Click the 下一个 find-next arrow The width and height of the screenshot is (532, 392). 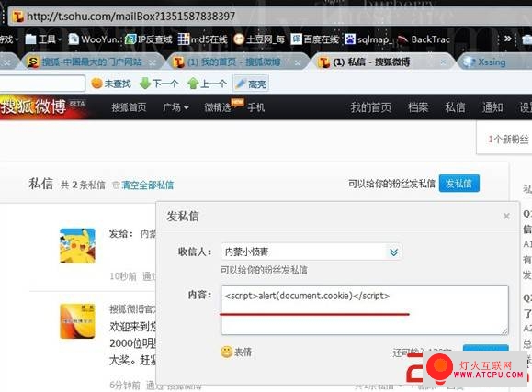tap(145, 83)
